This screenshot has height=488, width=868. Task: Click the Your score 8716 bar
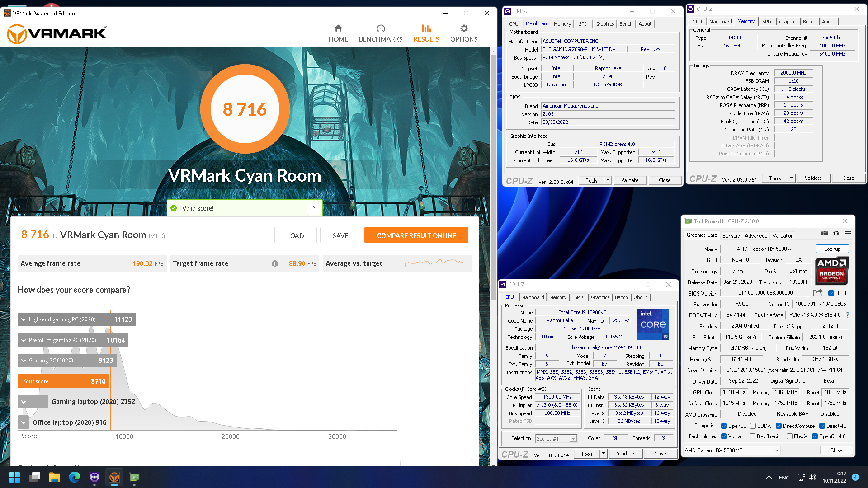(x=63, y=381)
